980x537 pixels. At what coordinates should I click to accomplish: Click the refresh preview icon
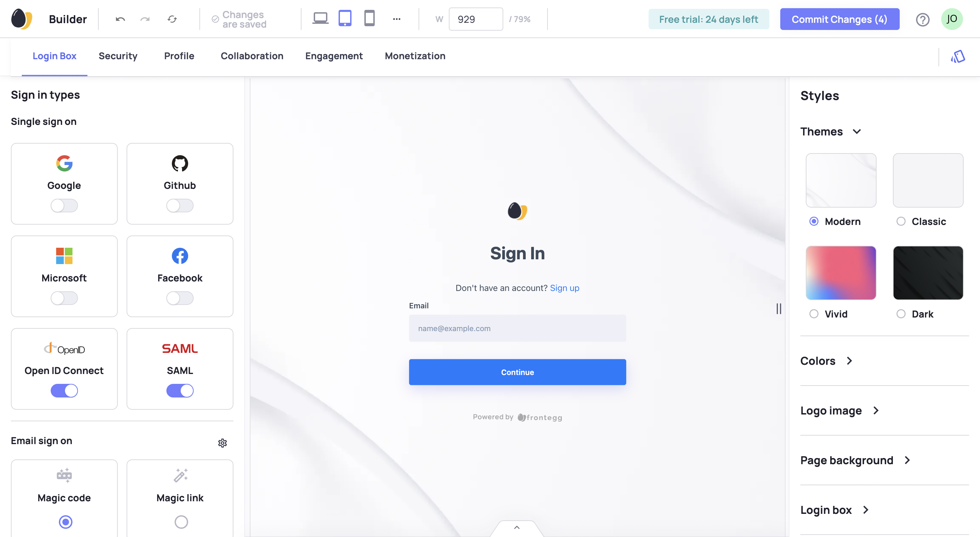(172, 19)
